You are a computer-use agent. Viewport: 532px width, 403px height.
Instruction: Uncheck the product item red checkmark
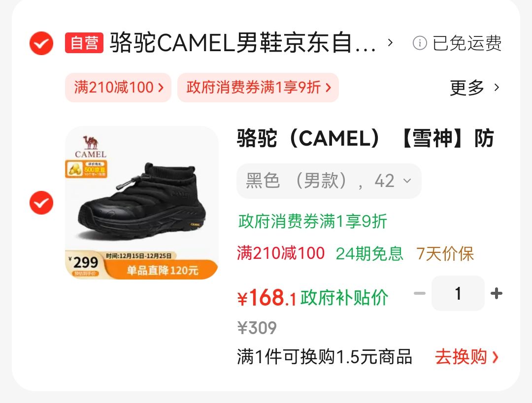41,203
